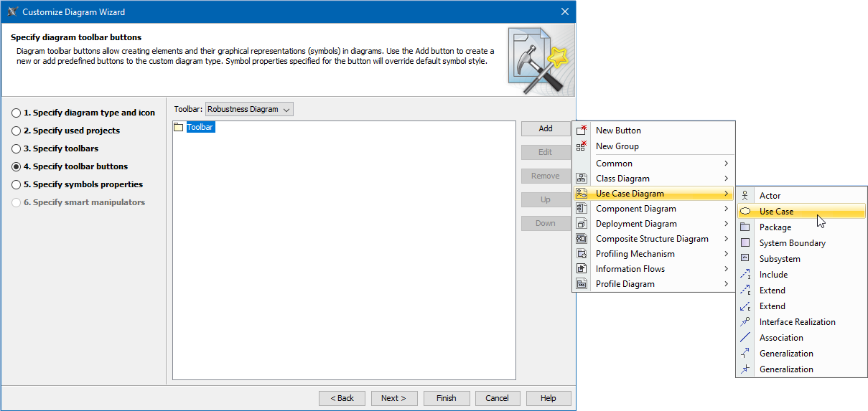Click the Component Diagram category icon
868x411 pixels.
coord(582,209)
